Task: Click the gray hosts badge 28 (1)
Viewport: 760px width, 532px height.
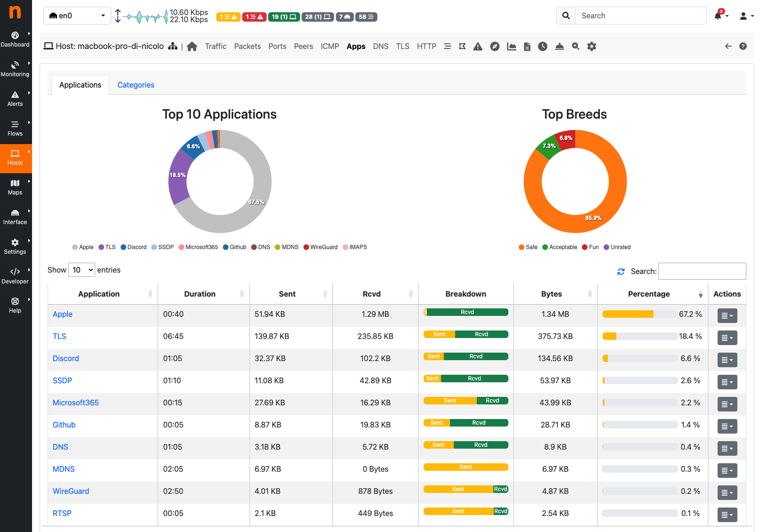Action: [318, 17]
